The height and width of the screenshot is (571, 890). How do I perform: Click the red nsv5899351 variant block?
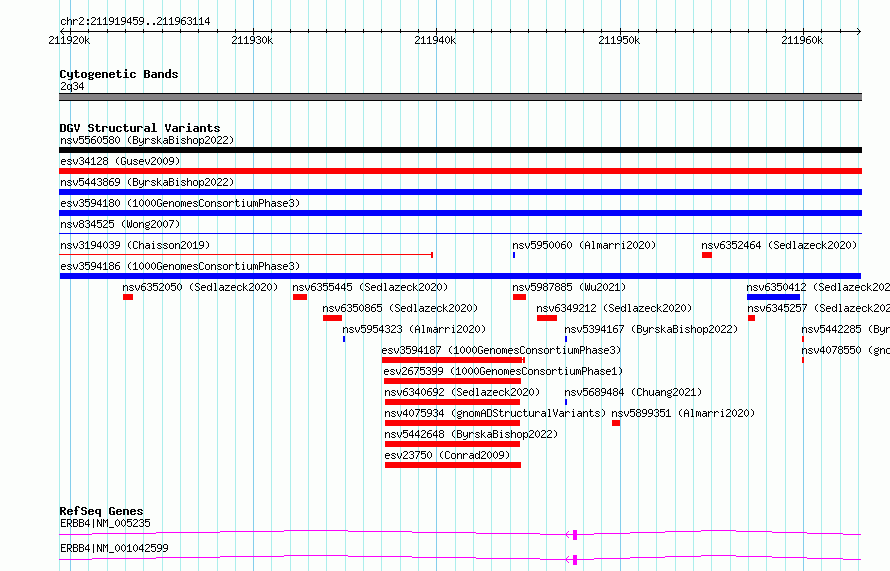click(616, 423)
